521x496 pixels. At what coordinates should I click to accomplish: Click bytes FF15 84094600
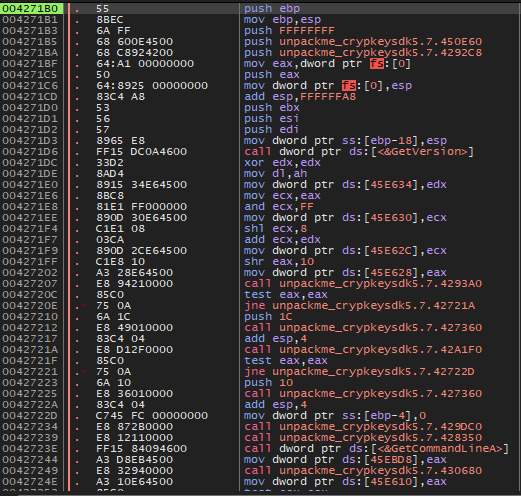(x=141, y=448)
